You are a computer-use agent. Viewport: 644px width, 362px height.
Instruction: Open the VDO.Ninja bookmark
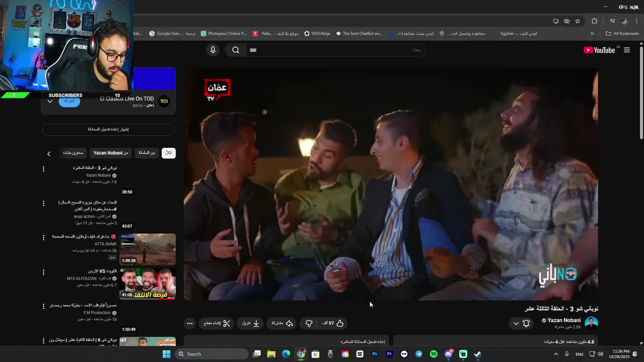[317, 34]
